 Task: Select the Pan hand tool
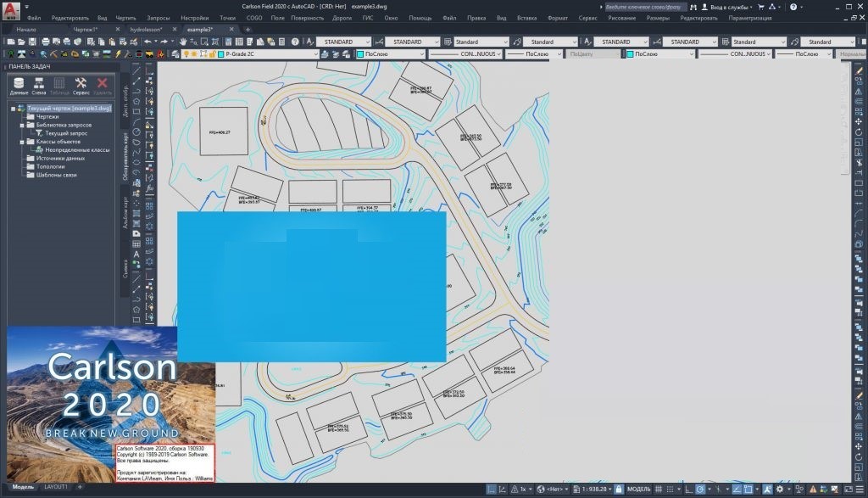pos(183,42)
